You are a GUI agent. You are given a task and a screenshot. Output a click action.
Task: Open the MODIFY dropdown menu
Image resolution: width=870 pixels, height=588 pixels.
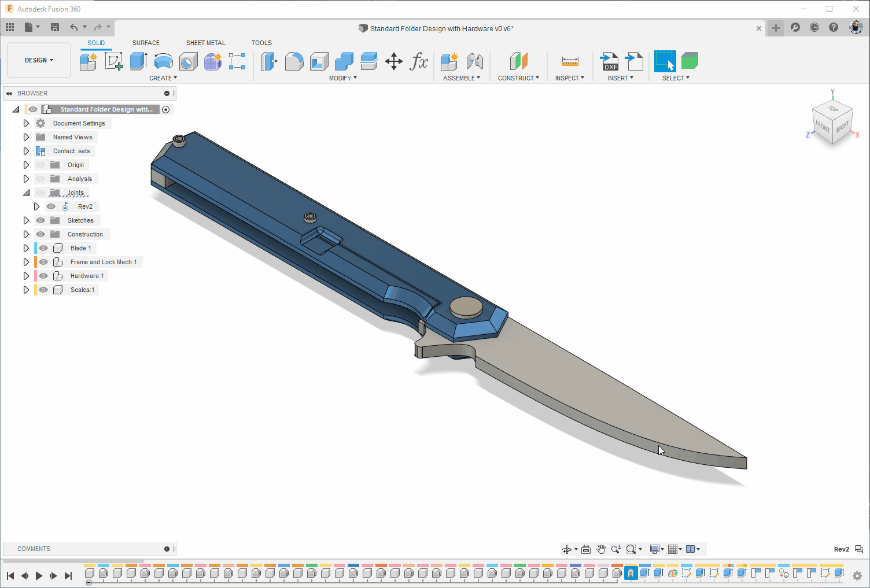(343, 78)
